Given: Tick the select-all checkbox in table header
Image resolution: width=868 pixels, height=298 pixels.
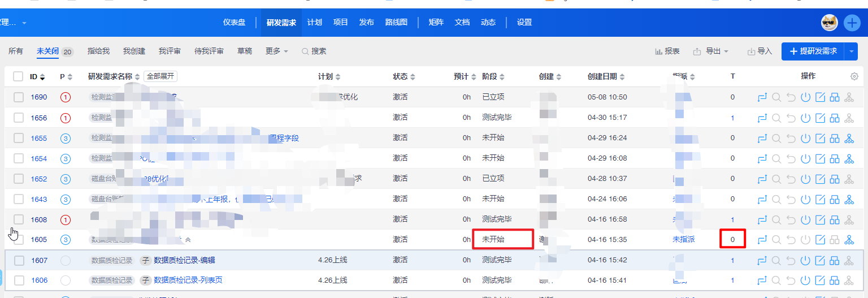Looking at the screenshot, I should click(18, 76).
